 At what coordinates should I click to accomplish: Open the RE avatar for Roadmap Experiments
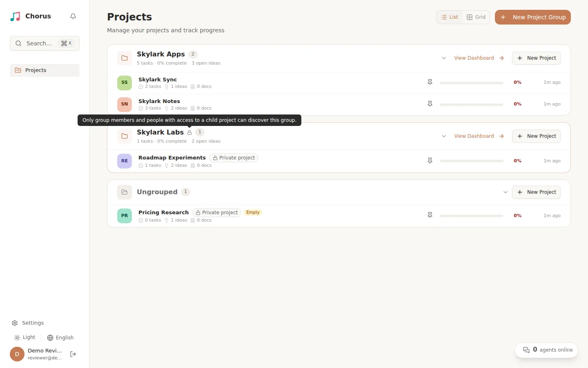coord(125,161)
